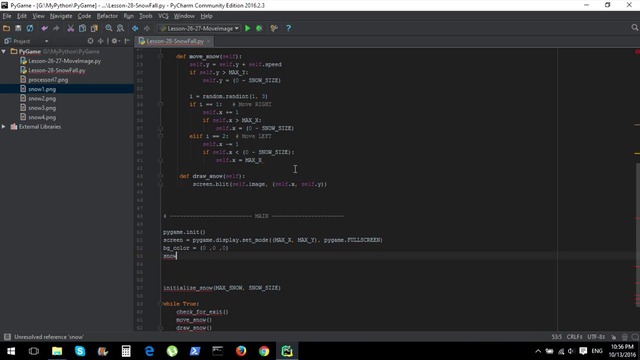
Task: Open Settings via the wrench toolbar icon
Action: point(274,28)
